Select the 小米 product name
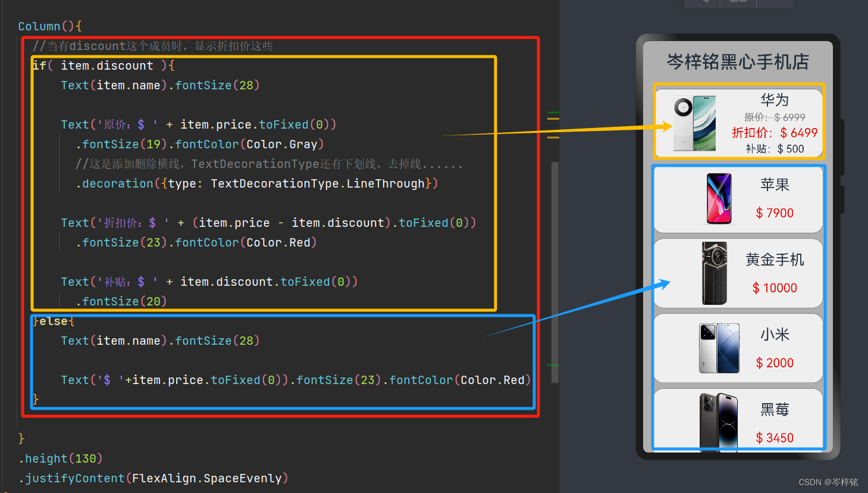The width and height of the screenshot is (868, 493). point(775,335)
